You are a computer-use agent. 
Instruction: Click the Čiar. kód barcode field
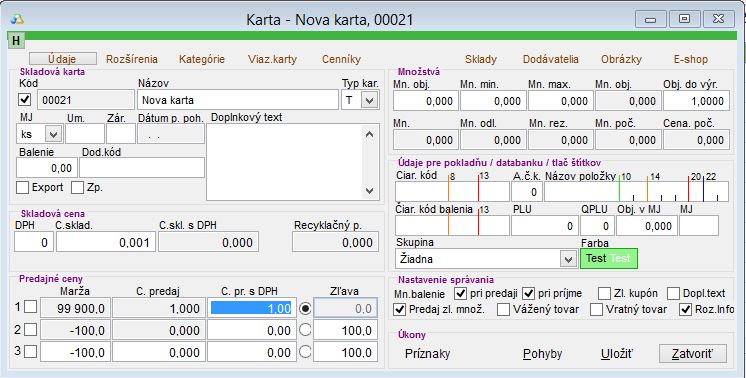pyautogui.click(x=452, y=192)
